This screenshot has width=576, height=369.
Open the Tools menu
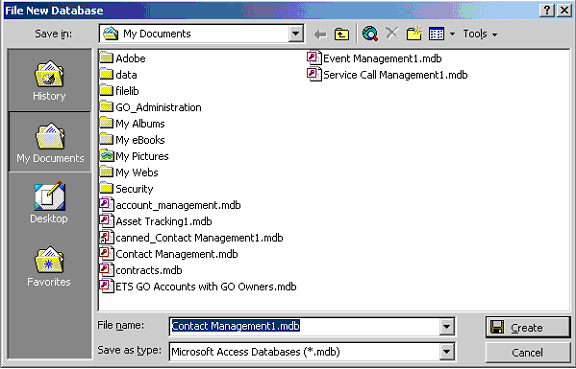click(480, 34)
